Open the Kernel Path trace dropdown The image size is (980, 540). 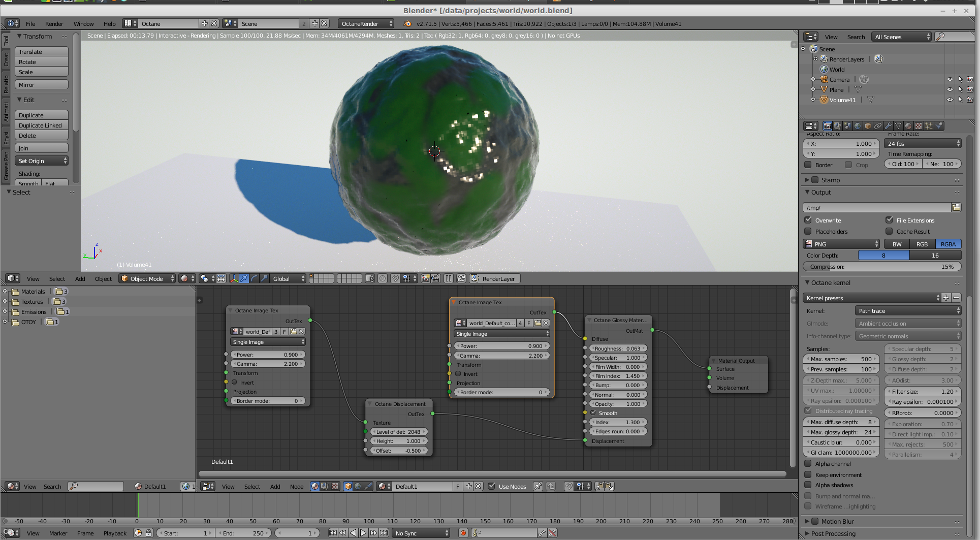908,310
